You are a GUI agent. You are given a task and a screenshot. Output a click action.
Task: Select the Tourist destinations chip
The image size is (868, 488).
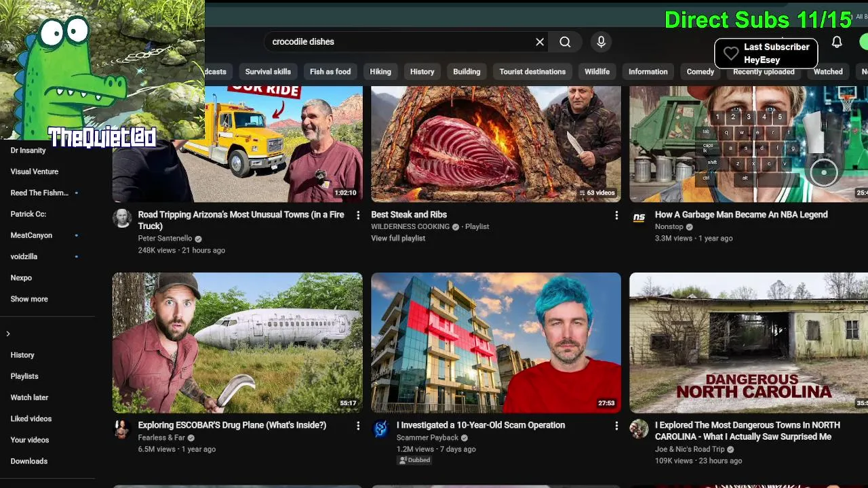(x=532, y=72)
